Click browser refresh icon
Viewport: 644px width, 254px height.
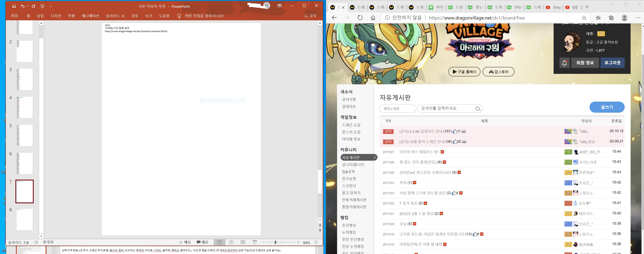[360, 18]
